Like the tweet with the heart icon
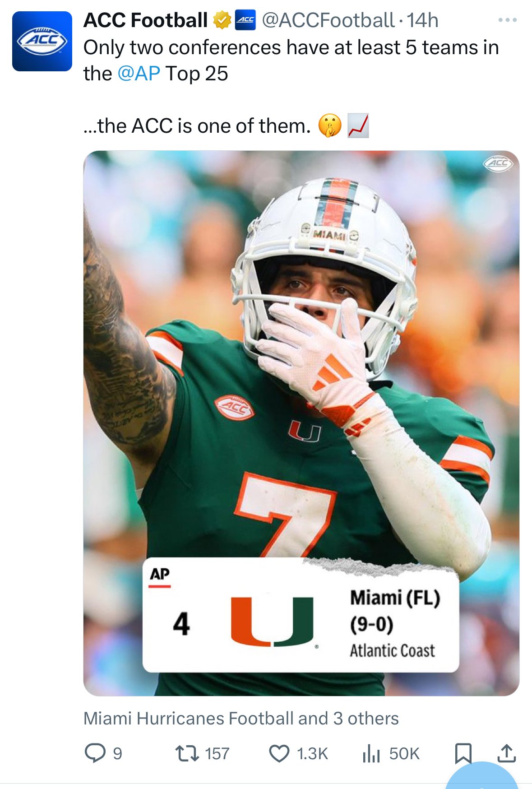 pyautogui.click(x=279, y=753)
